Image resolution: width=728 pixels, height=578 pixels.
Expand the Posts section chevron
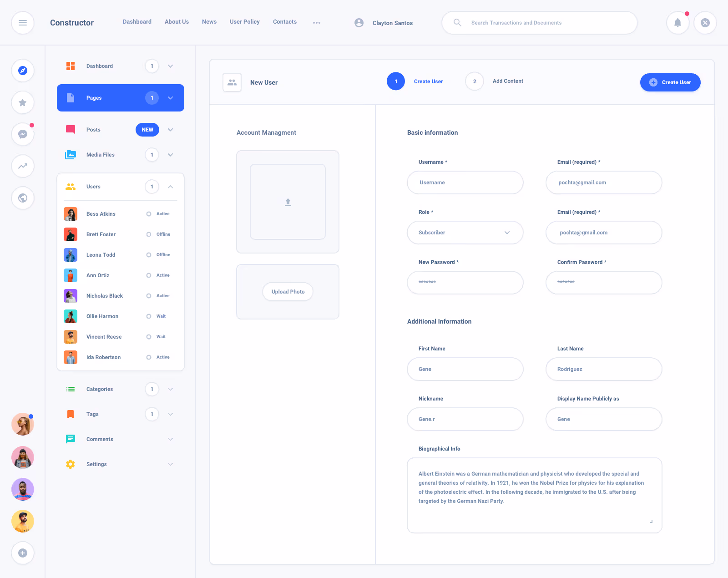(x=170, y=130)
